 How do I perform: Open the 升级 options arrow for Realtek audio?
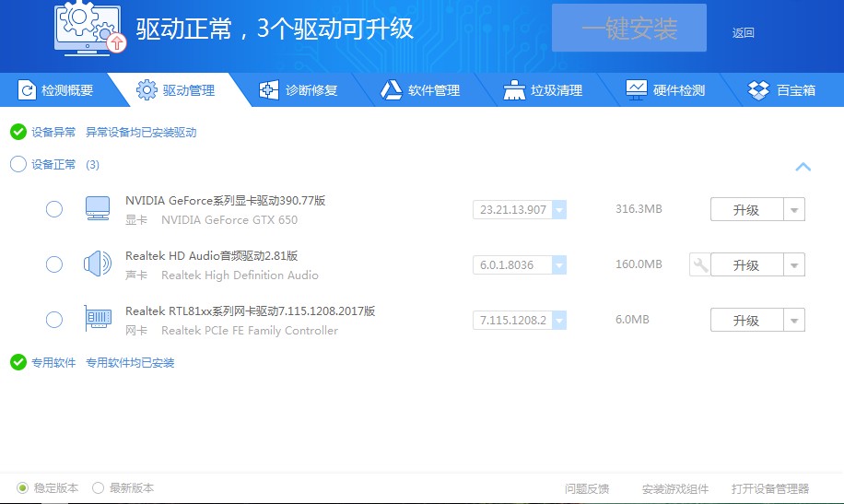(x=794, y=265)
